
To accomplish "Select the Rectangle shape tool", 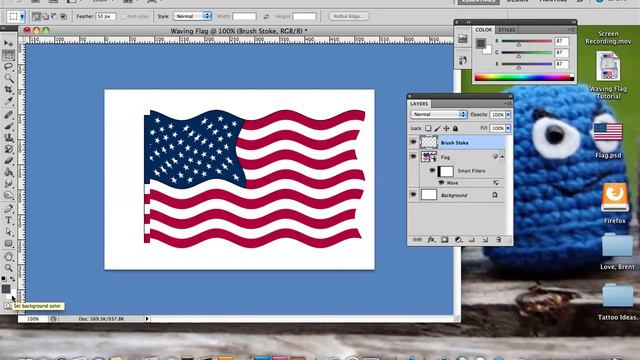I will point(8,244).
